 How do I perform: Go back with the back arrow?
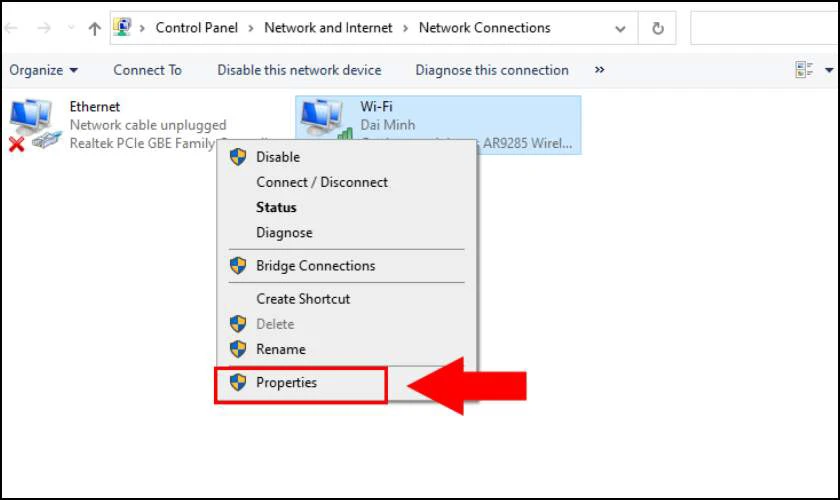[11, 28]
